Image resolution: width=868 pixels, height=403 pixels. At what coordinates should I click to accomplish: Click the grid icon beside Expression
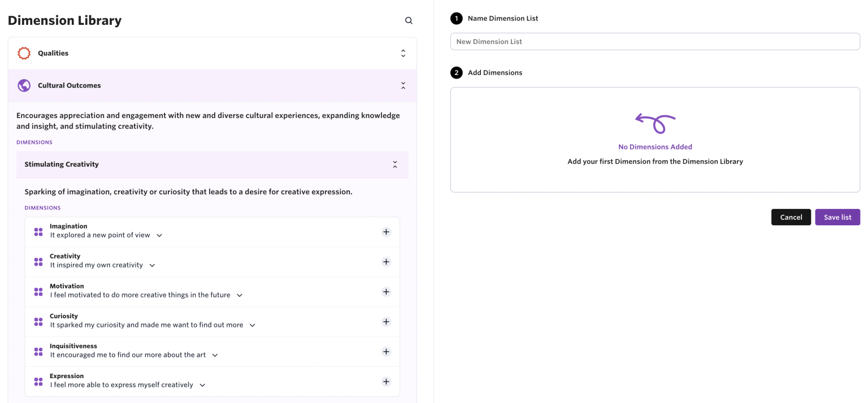[x=38, y=381]
